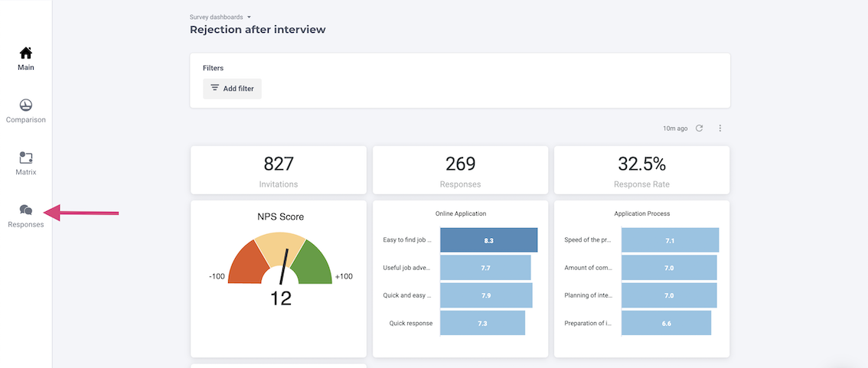Select the Matrix sidebar label
868x368 pixels.
[x=26, y=172]
